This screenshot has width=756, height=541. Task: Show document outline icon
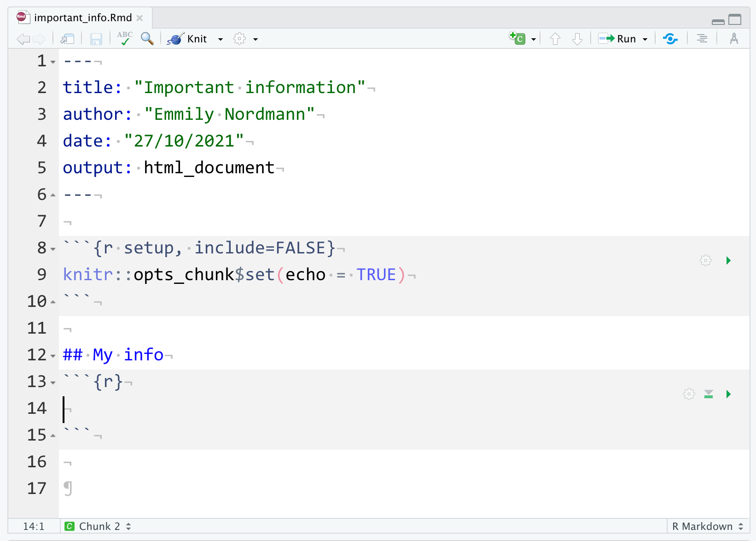[702, 39]
